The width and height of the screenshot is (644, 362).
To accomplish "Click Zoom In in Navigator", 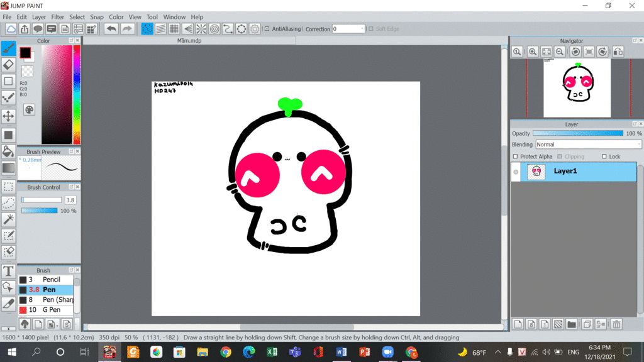I will click(x=533, y=52).
